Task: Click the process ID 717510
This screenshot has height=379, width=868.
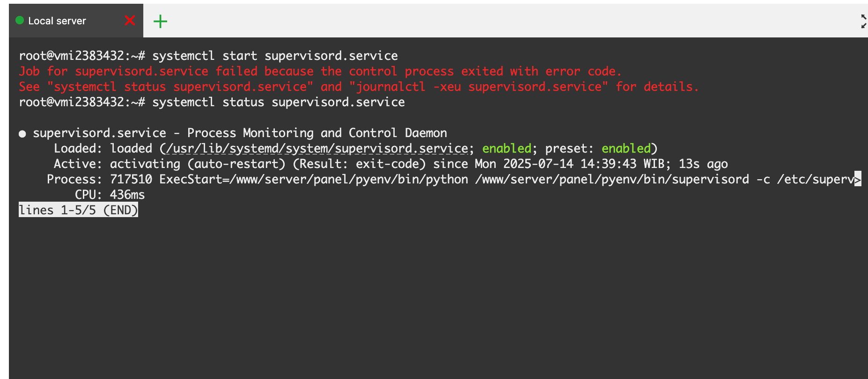Action: coord(131,179)
